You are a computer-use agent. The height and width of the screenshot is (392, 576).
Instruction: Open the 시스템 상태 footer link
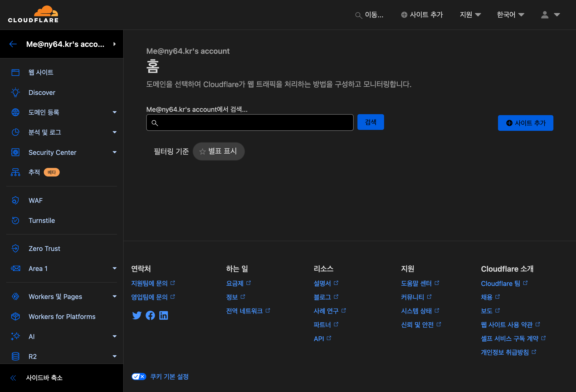(420, 311)
